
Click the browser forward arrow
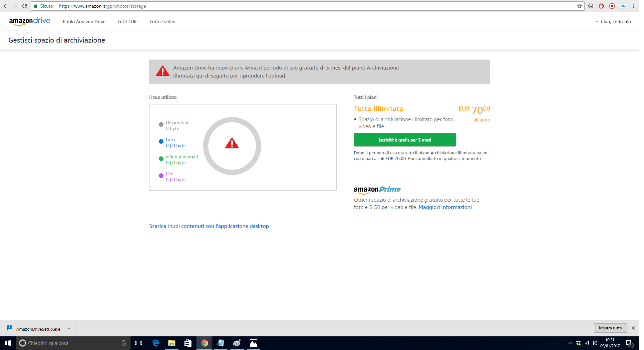[x=15, y=6]
